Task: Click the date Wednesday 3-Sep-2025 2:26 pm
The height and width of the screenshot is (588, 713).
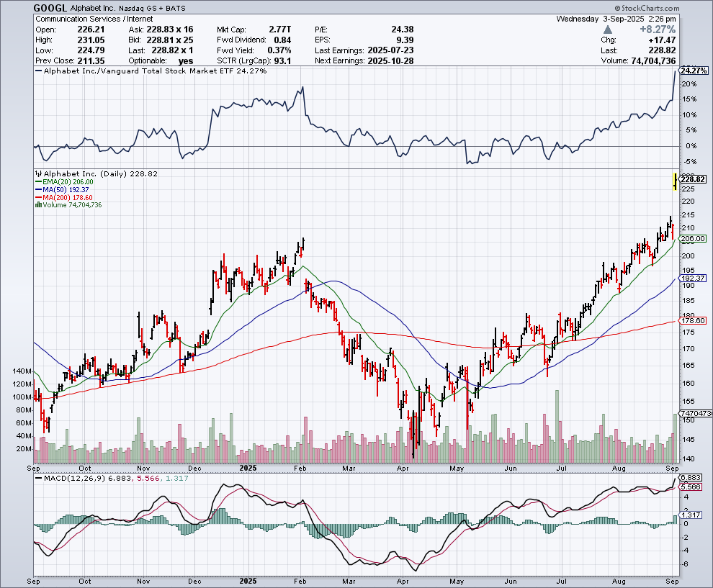Action: pyautogui.click(x=616, y=19)
